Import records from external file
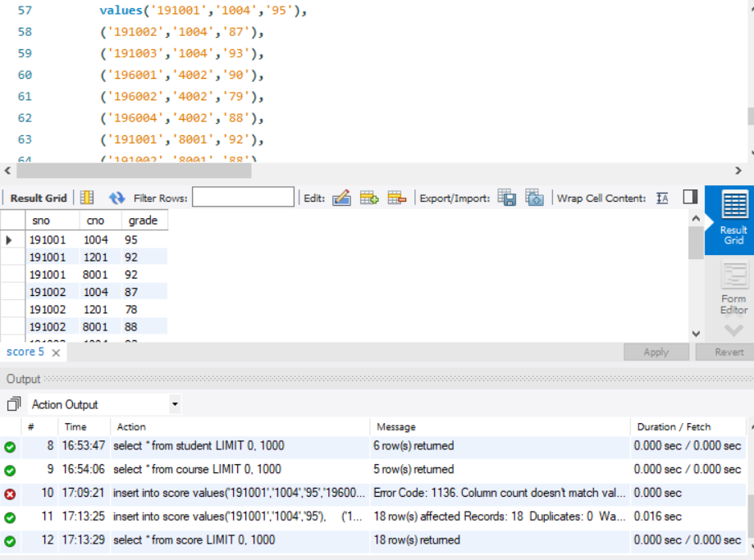 [x=534, y=198]
